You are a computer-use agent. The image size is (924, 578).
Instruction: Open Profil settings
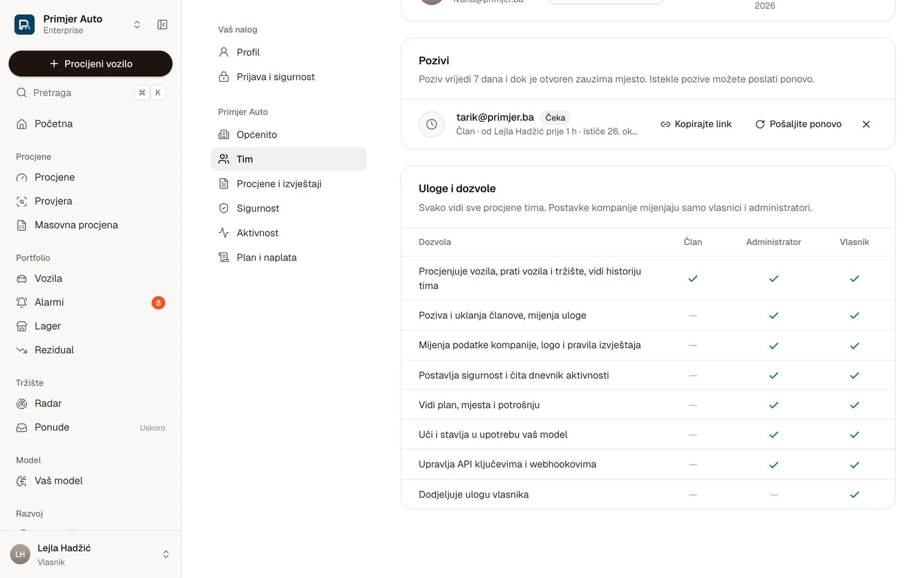click(x=289, y=52)
